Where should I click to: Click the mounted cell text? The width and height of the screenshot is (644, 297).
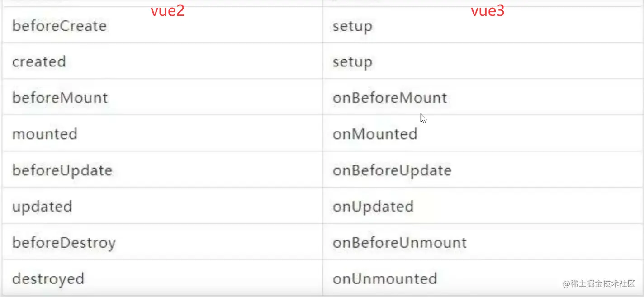point(44,134)
